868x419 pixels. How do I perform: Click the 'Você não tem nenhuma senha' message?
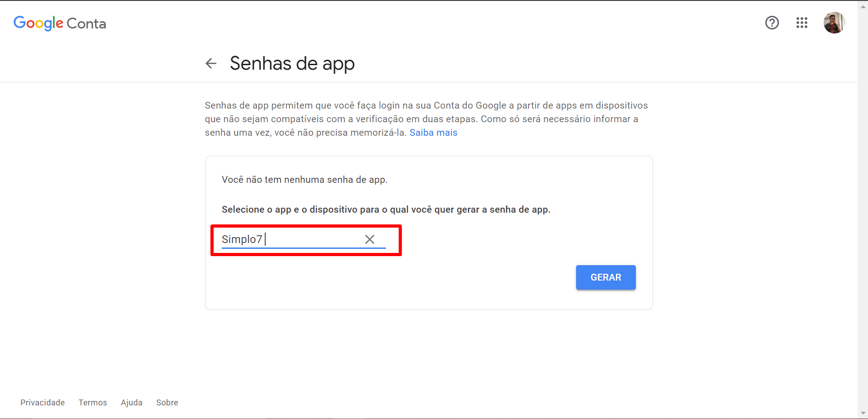305,180
